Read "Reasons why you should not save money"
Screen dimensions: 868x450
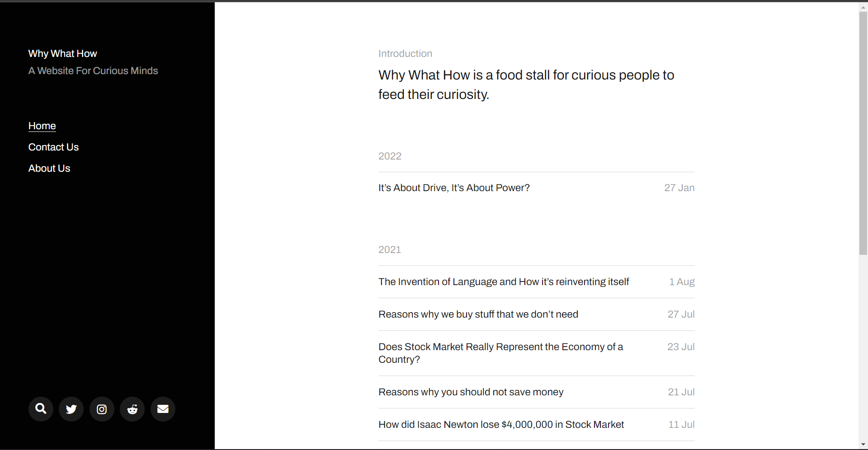pos(471,392)
